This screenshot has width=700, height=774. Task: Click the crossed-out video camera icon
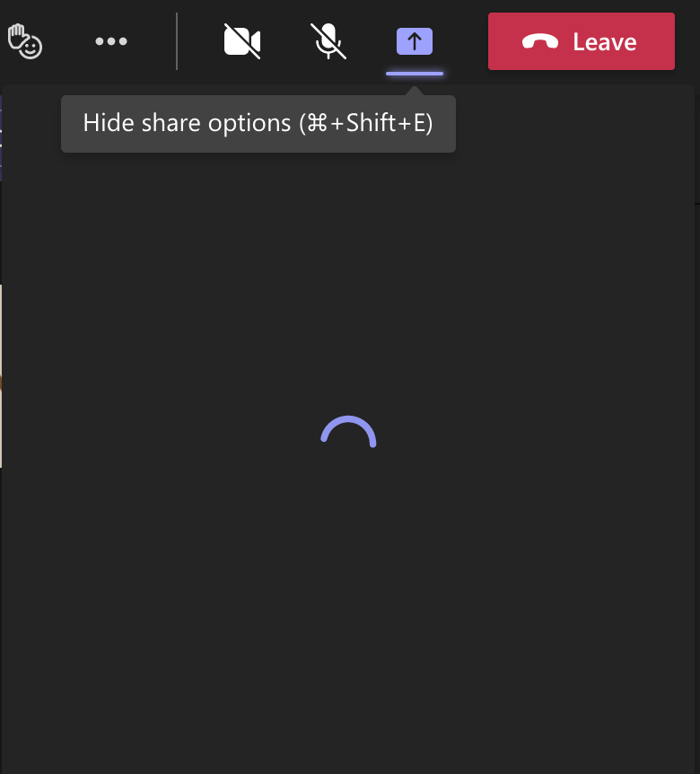pyautogui.click(x=241, y=41)
